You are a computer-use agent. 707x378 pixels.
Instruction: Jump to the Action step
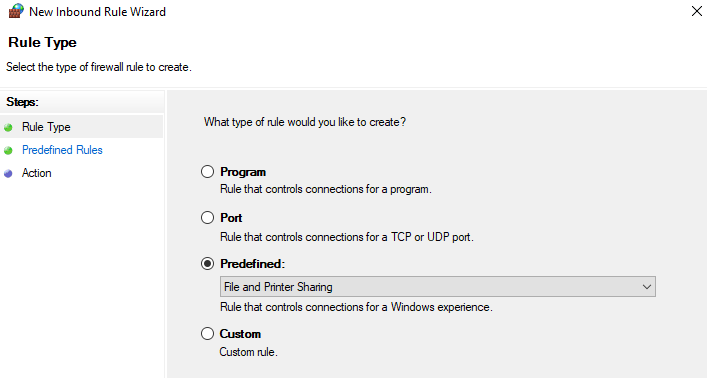point(37,173)
